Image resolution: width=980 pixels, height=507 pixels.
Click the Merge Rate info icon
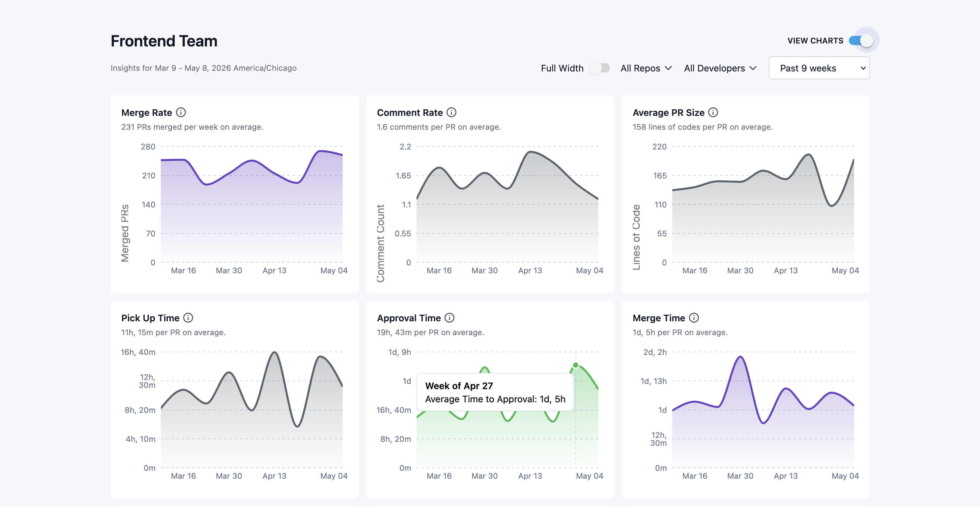pos(181,113)
